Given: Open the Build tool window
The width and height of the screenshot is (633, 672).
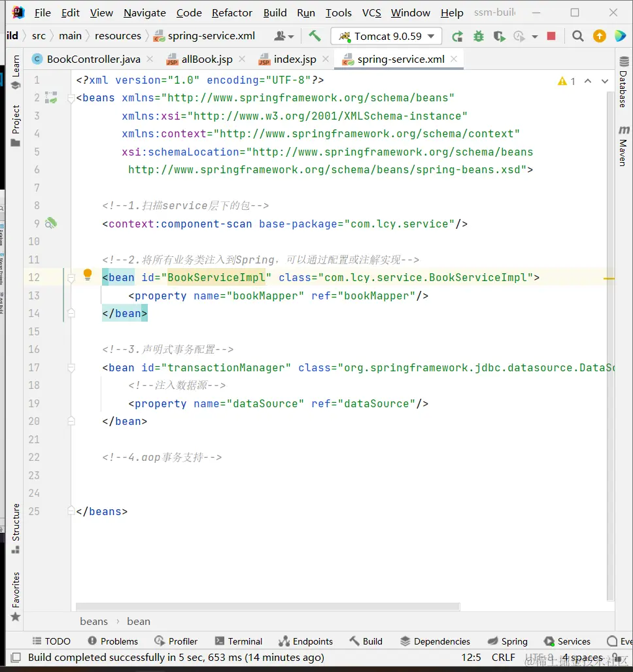Looking at the screenshot, I should pyautogui.click(x=366, y=641).
